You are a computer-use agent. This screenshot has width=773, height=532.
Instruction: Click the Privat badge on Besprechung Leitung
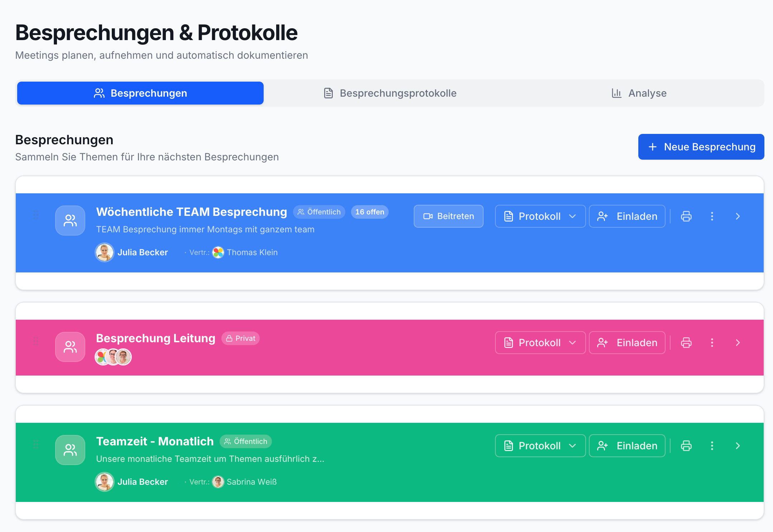[240, 338]
